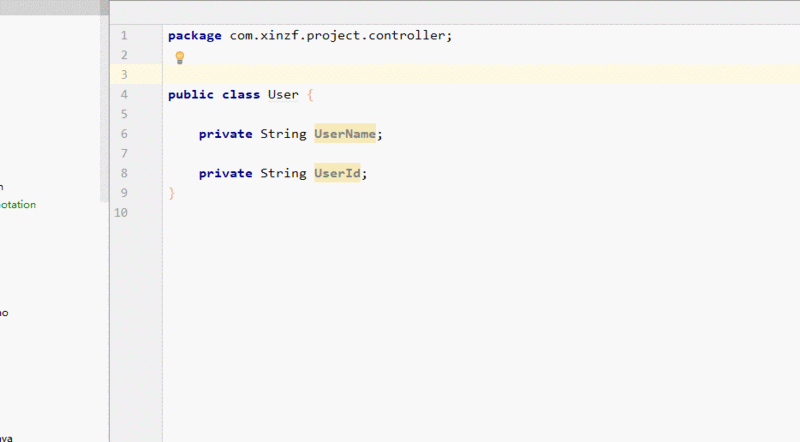Click the class keyword on line 4
This screenshot has width=800, height=442.
(x=241, y=95)
